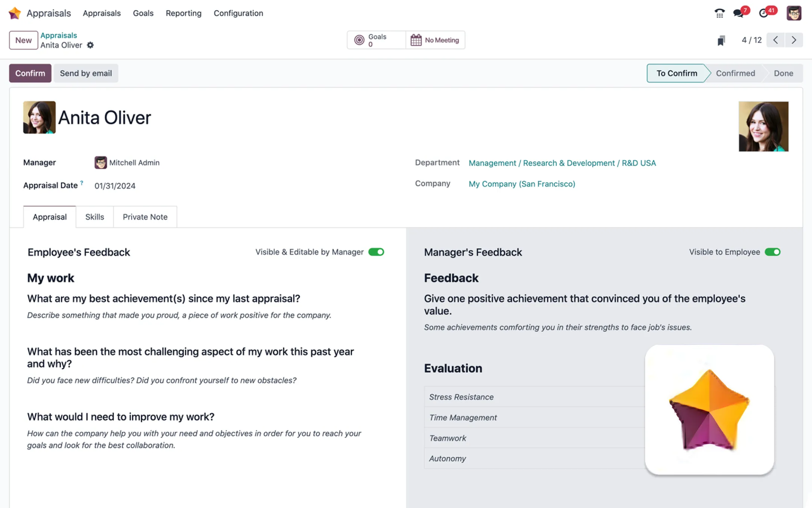Click 'Give one positive achievement' question
Viewport: 812px width, 508px height.
pos(585,305)
